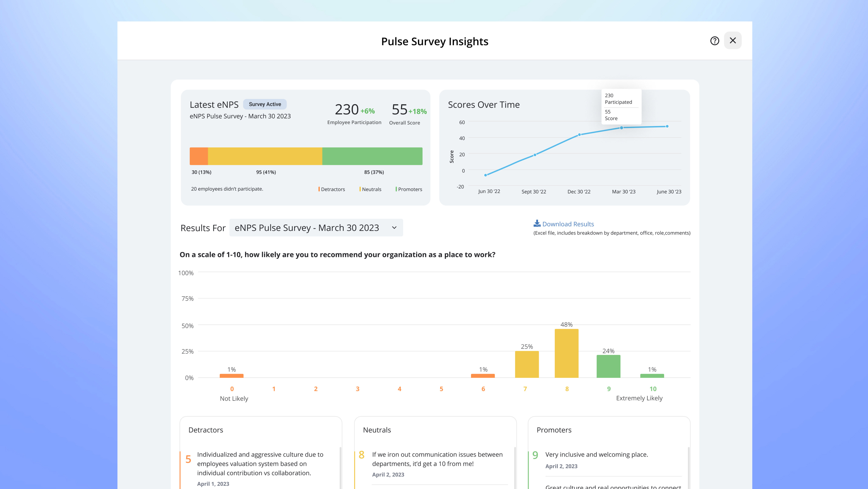This screenshot has height=489, width=868.
Task: Close the Pulse Survey Insights dialog
Action: pyautogui.click(x=733, y=40)
